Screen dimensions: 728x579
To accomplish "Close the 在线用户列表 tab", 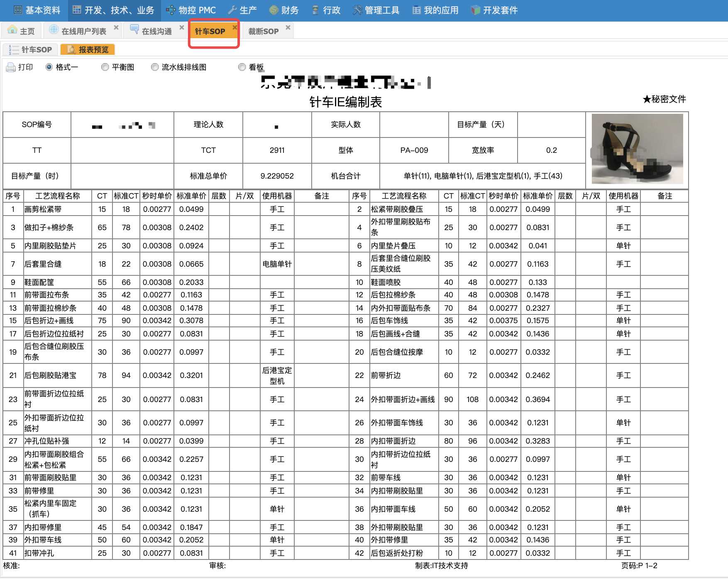I will click(x=116, y=27).
